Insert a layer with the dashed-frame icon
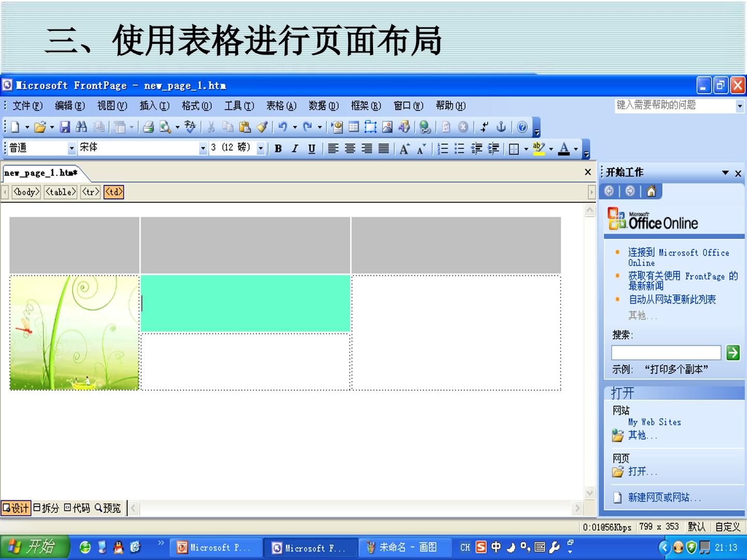Image resolution: width=747 pixels, height=560 pixels. 370,127
